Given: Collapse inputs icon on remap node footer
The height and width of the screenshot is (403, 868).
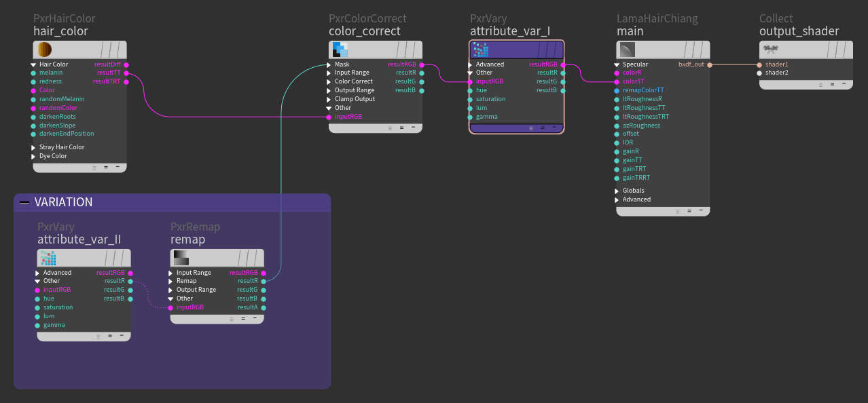Looking at the screenshot, I should (255, 318).
